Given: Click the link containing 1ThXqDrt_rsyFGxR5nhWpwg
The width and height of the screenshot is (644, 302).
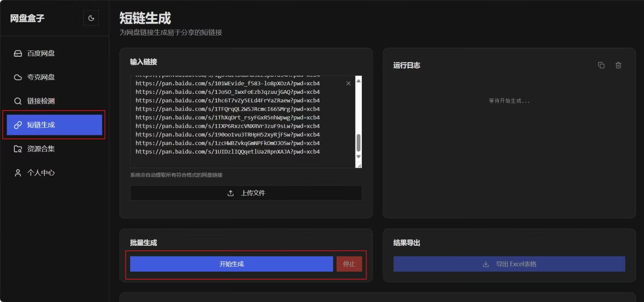Looking at the screenshot, I should pos(228,117).
